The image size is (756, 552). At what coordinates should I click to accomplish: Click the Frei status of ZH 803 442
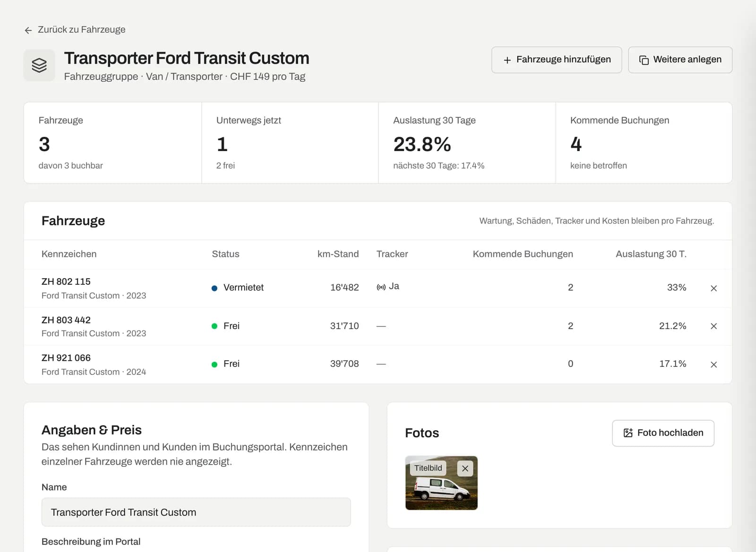tap(225, 326)
